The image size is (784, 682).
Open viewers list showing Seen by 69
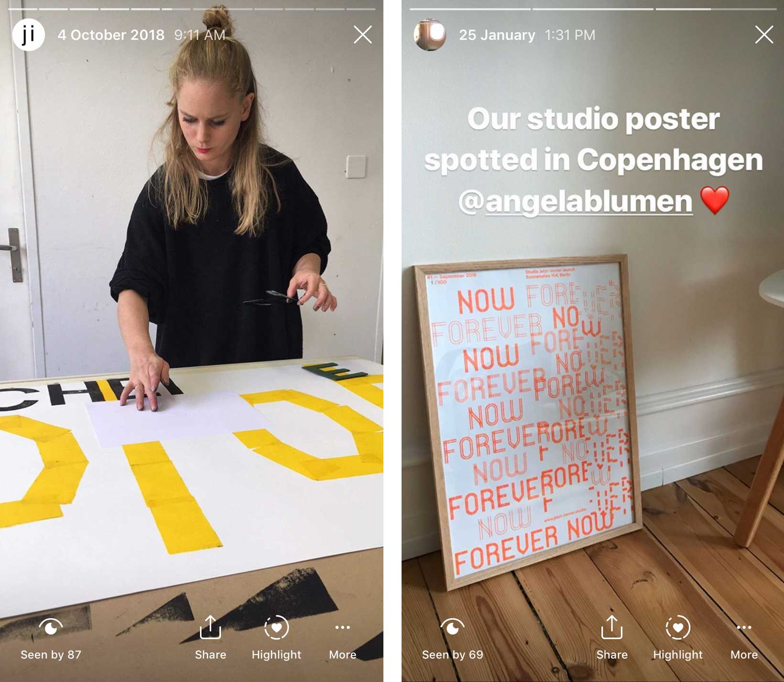click(x=452, y=639)
